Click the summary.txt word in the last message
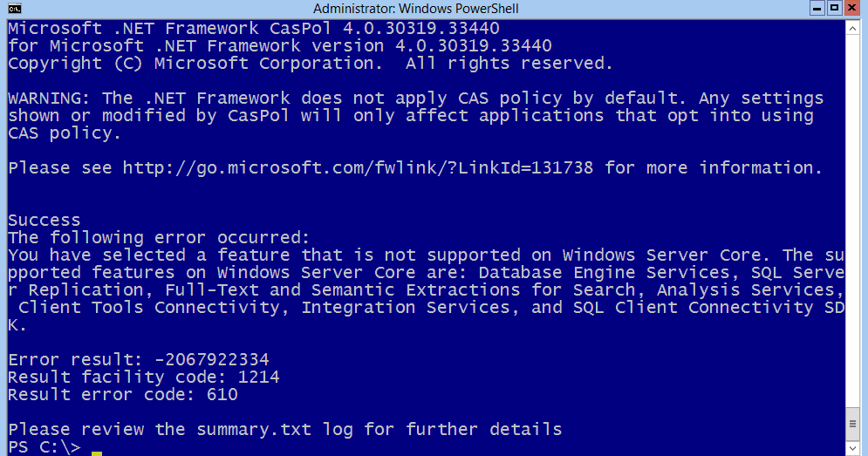Viewport: 868px width, 456px height. pyautogui.click(x=254, y=430)
